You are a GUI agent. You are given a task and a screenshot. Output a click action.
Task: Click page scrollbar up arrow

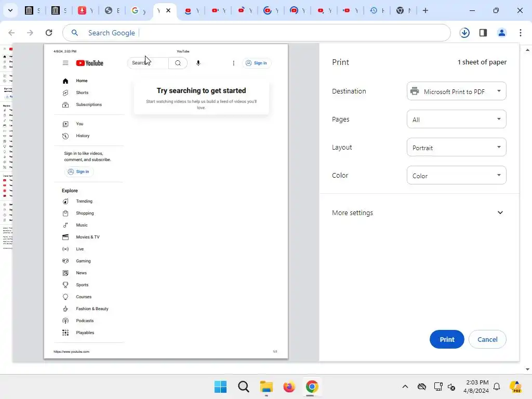(x=527, y=50)
